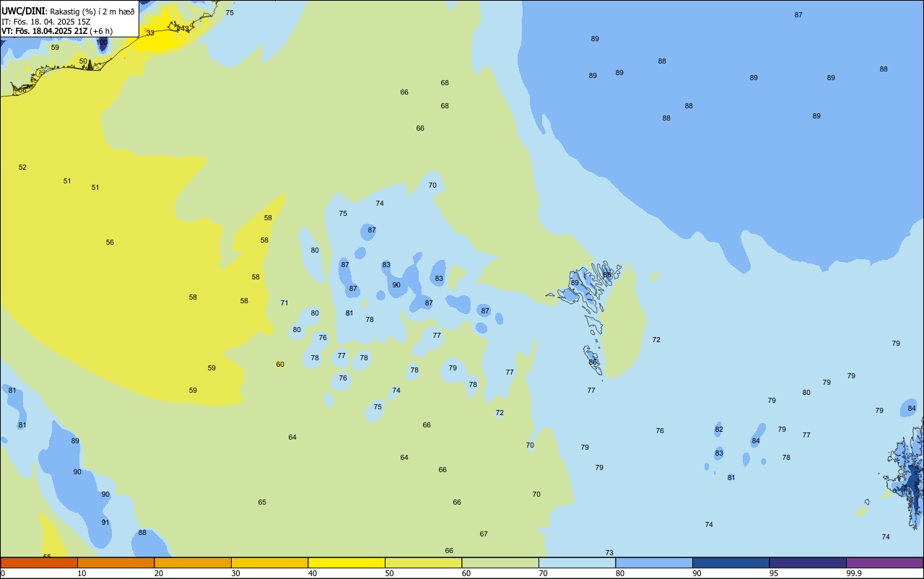Select the map value 71
This screenshot has width=924, height=579.
click(284, 302)
